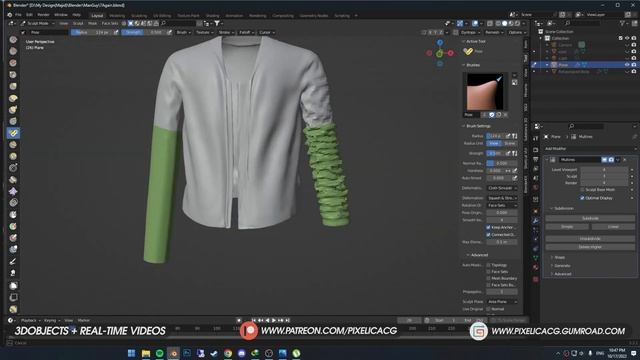This screenshot has width=640, height=360.
Task: Select rendered viewport shading mode
Action: click(517, 24)
